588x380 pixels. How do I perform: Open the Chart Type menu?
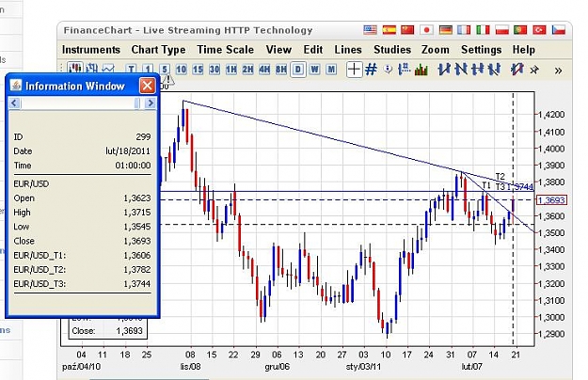pyautogui.click(x=158, y=50)
